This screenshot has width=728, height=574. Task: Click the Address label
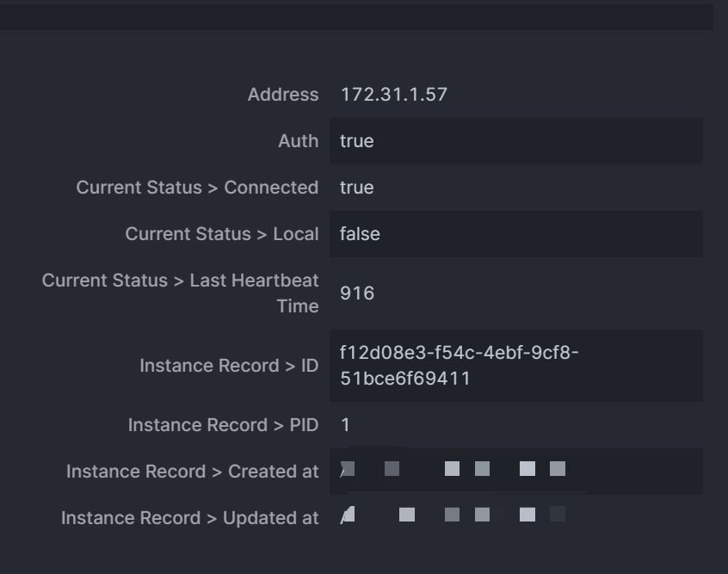(x=282, y=95)
